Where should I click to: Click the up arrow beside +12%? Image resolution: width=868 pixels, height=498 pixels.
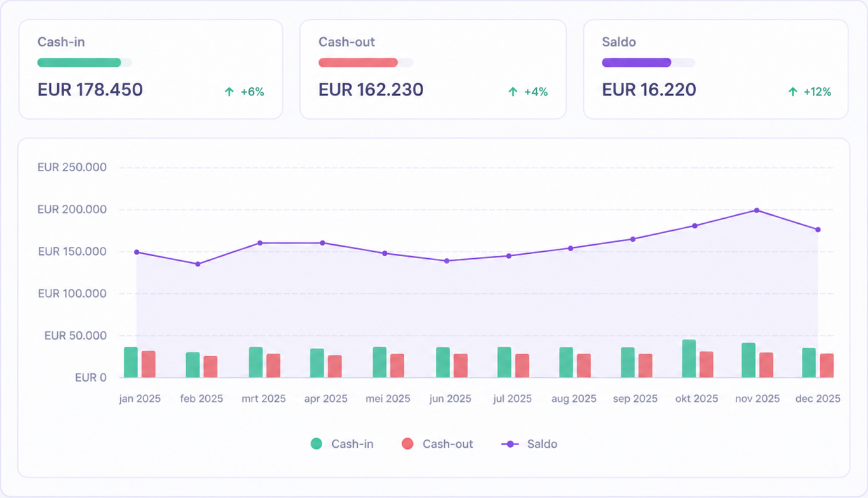pos(792,92)
